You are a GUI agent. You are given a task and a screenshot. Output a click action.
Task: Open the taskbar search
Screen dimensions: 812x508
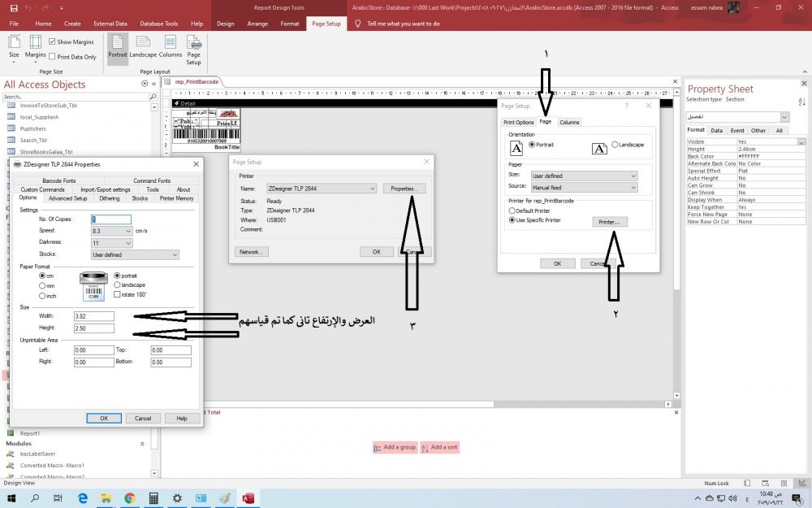pyautogui.click(x=35, y=499)
